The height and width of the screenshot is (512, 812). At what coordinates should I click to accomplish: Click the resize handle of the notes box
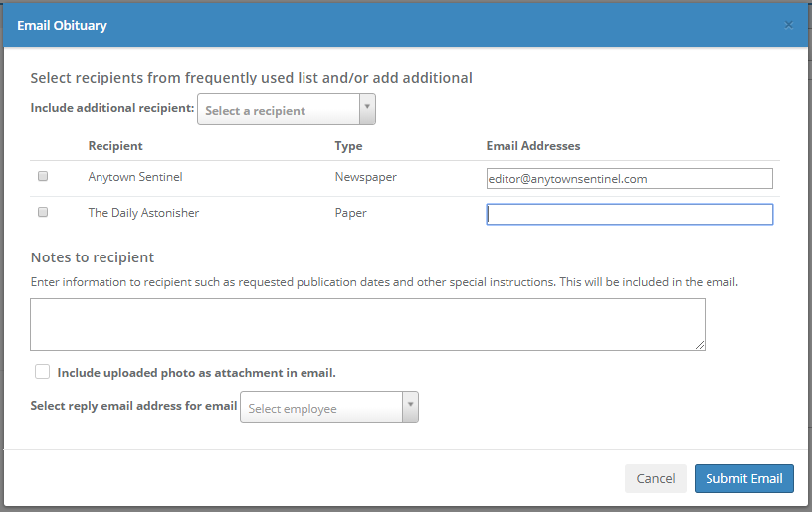[700, 345]
